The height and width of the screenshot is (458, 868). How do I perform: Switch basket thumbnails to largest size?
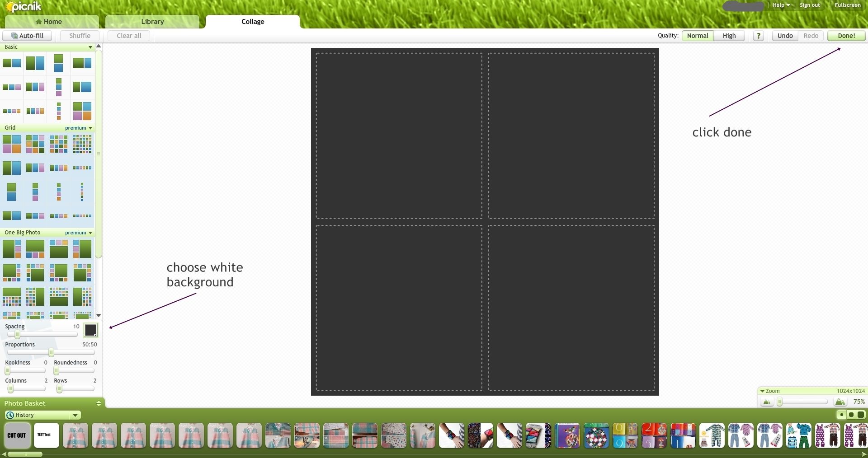861,415
